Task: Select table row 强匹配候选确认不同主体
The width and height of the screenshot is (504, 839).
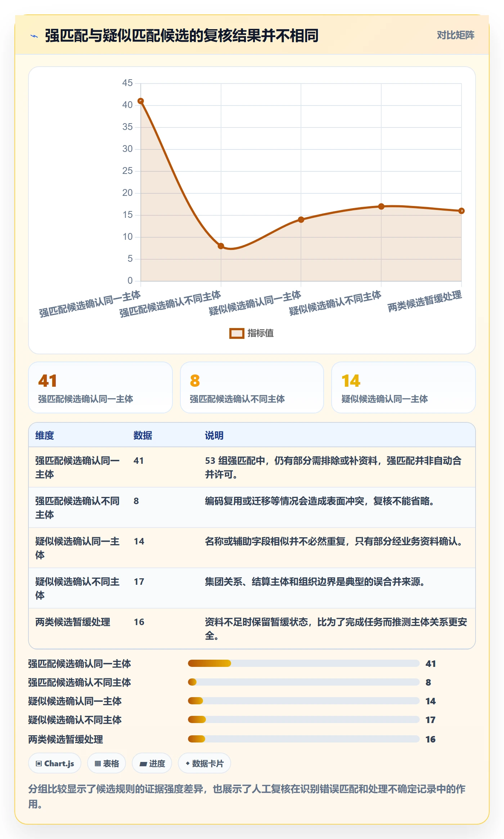Action: tap(252, 508)
